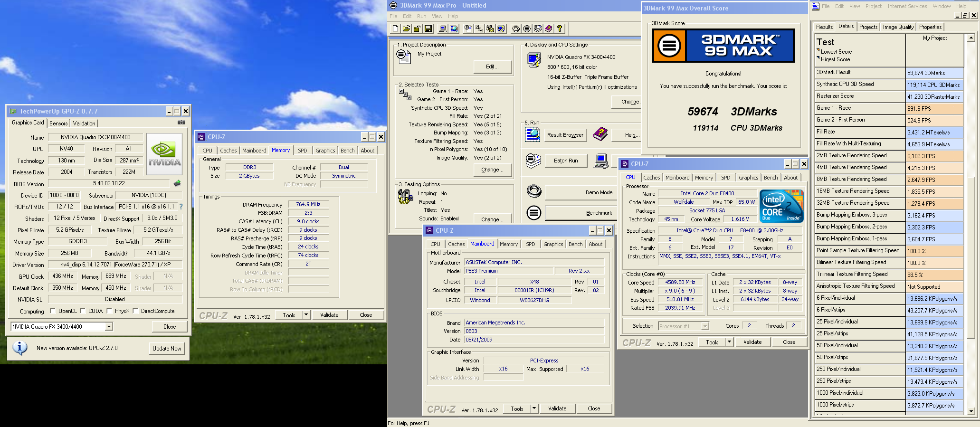The width and height of the screenshot is (980, 427).
Task: Click the Result Browser icon in Run section
Action: click(533, 134)
